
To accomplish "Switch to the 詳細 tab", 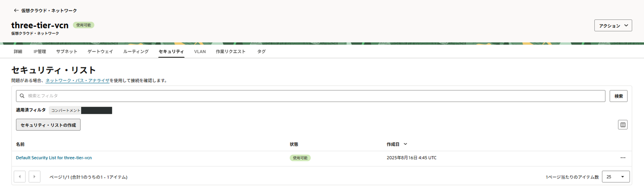I will [x=18, y=52].
